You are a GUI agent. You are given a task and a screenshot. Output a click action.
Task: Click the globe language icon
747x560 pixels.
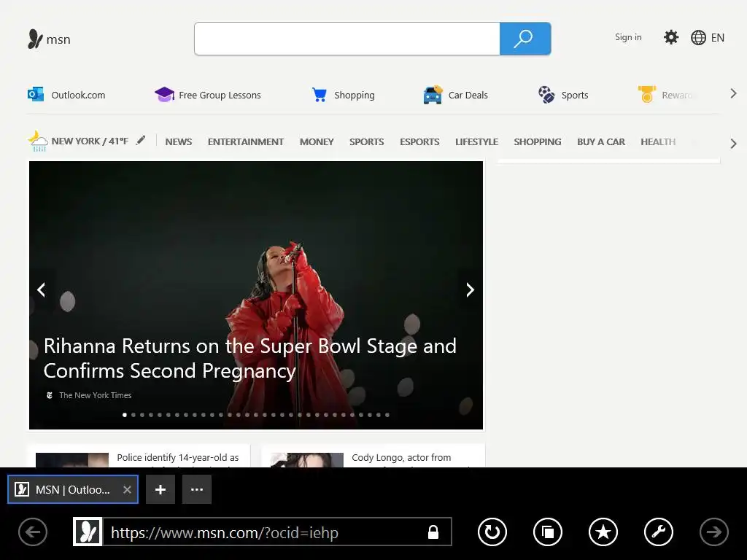[x=698, y=38]
